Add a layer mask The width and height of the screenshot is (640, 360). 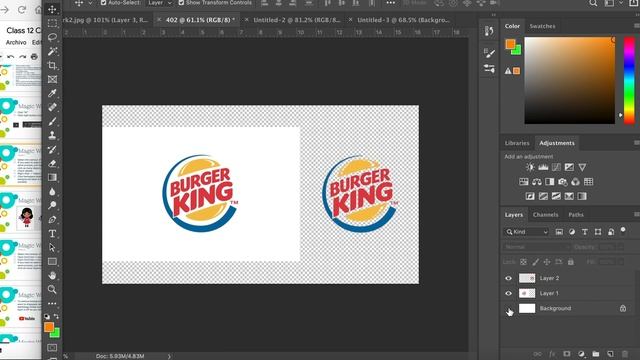point(567,354)
